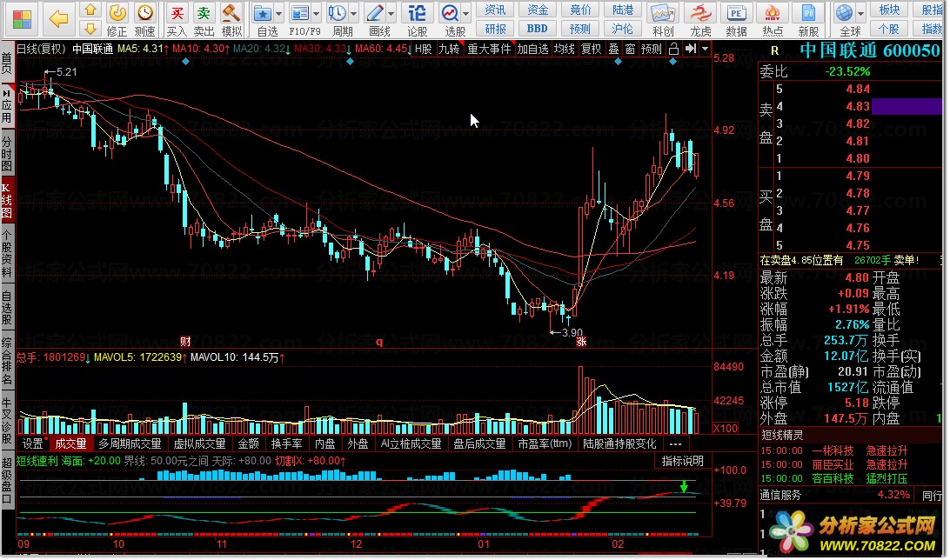Toggle the 九转 indicator
The image size is (950, 560).
449,49
